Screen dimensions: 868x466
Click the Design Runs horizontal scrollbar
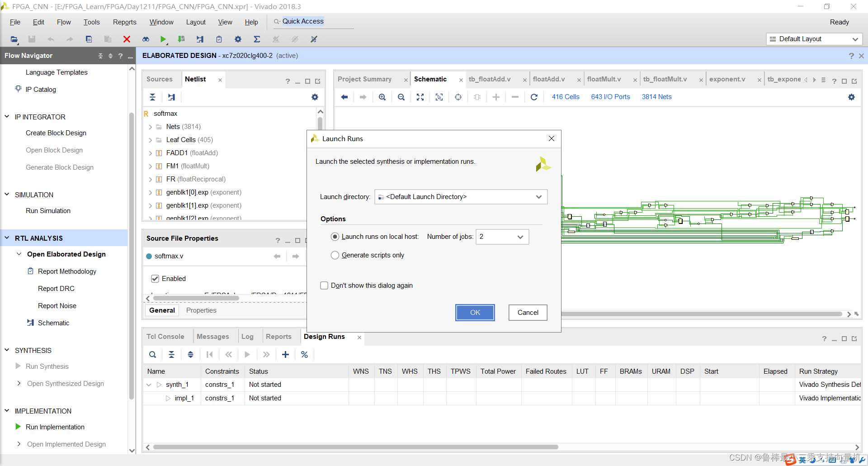[x=355, y=447]
